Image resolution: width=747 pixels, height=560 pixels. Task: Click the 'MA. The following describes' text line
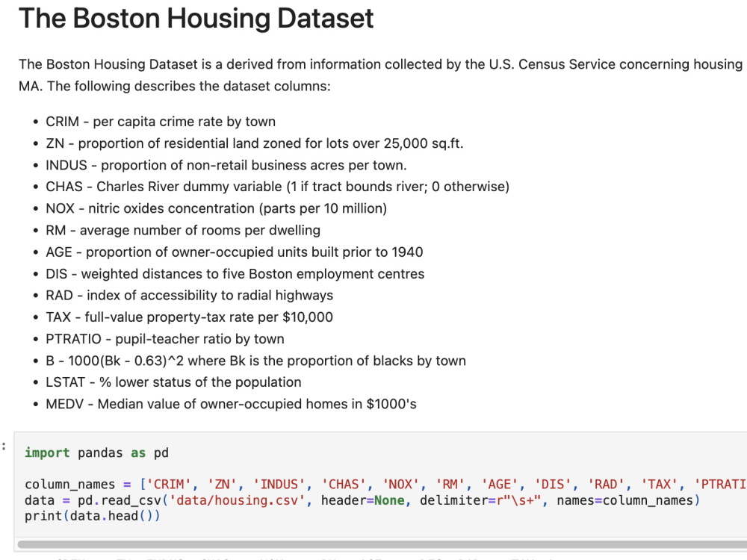point(174,86)
